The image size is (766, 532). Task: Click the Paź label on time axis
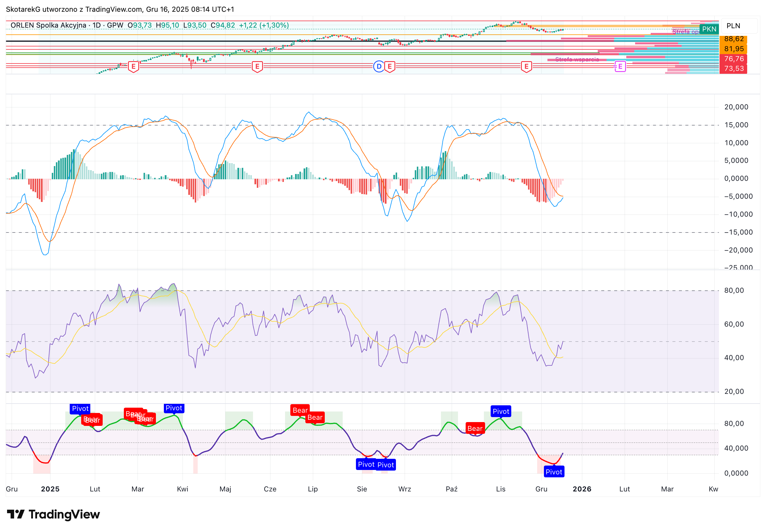tap(451, 489)
